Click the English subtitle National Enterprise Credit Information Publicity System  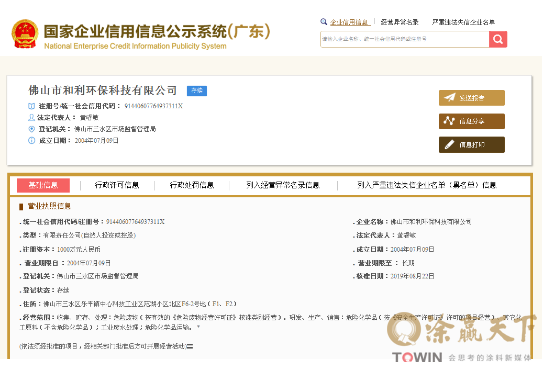pyautogui.click(x=135, y=46)
